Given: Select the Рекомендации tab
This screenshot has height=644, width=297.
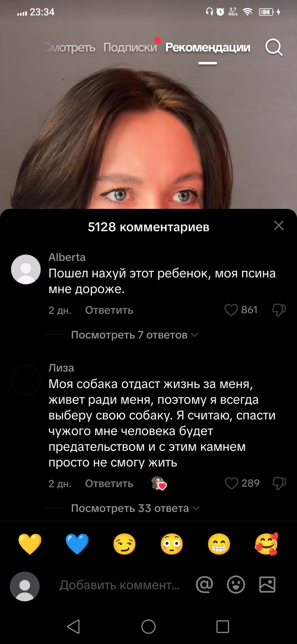Looking at the screenshot, I should tap(207, 48).
